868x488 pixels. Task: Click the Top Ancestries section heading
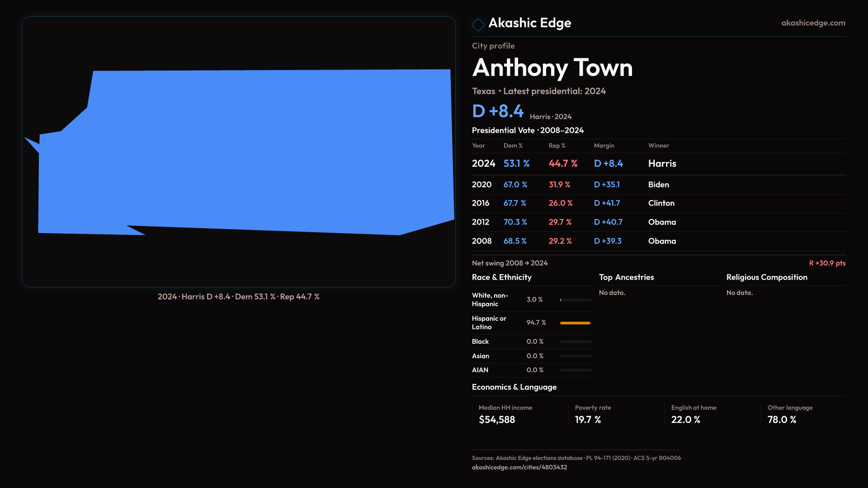[x=626, y=277]
